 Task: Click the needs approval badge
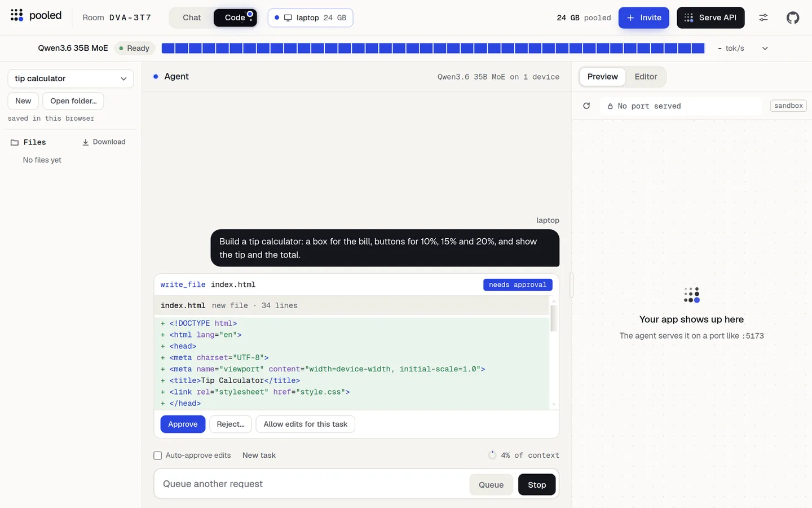518,284
